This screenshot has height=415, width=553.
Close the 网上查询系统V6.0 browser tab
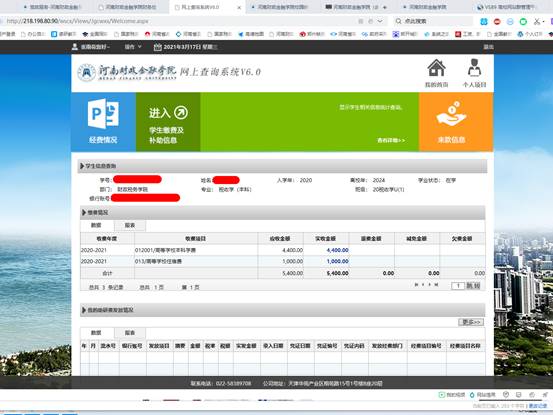239,7
